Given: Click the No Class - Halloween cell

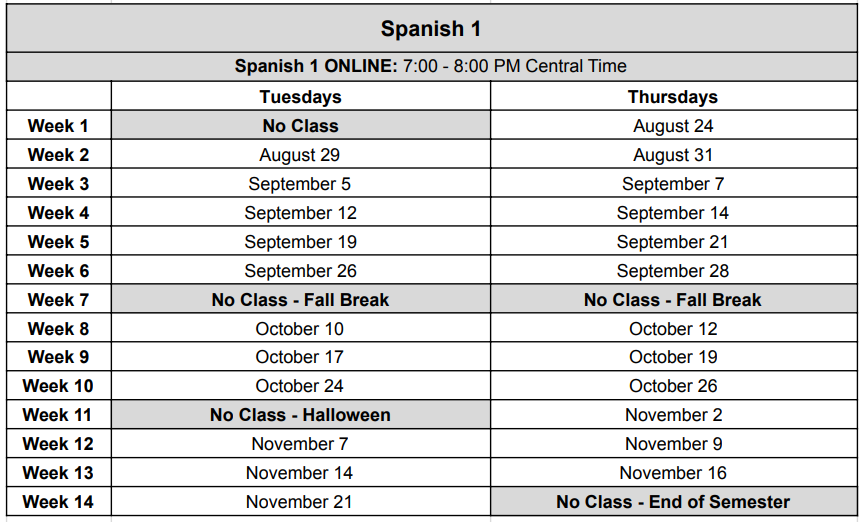Looking at the screenshot, I should point(301,414).
